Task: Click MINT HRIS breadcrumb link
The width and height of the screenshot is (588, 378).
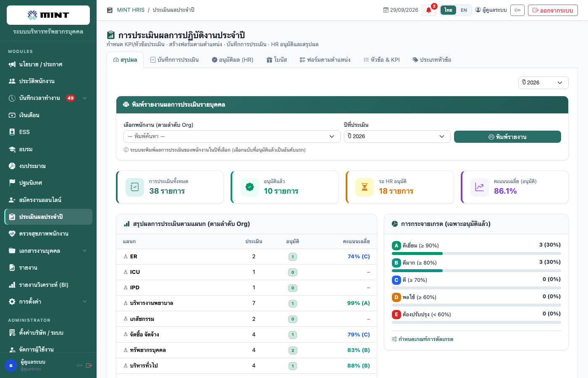Action: (131, 10)
